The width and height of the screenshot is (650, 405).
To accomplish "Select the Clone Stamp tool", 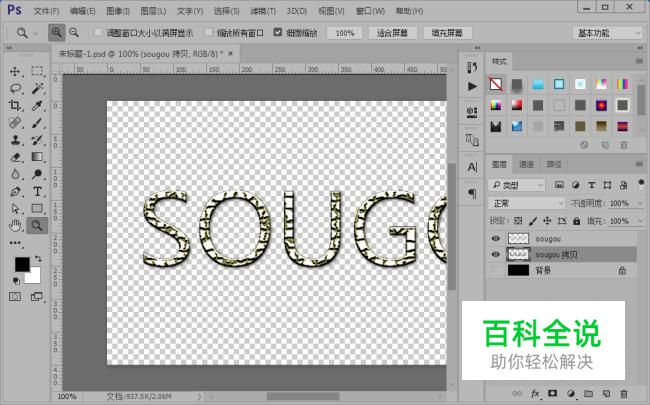I will 15,140.
